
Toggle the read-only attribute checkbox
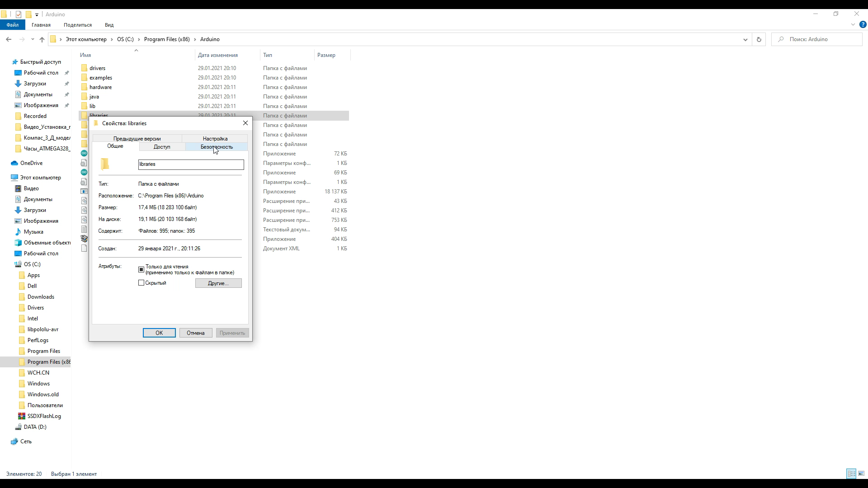click(141, 270)
